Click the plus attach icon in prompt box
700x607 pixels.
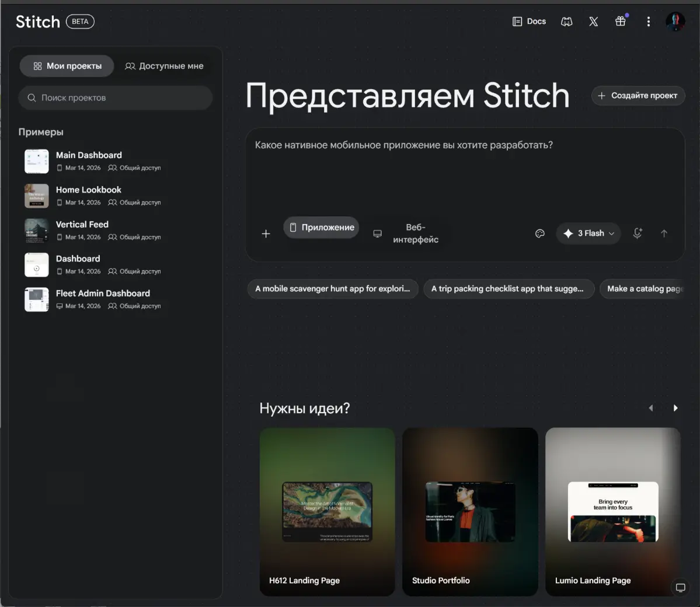pos(266,233)
